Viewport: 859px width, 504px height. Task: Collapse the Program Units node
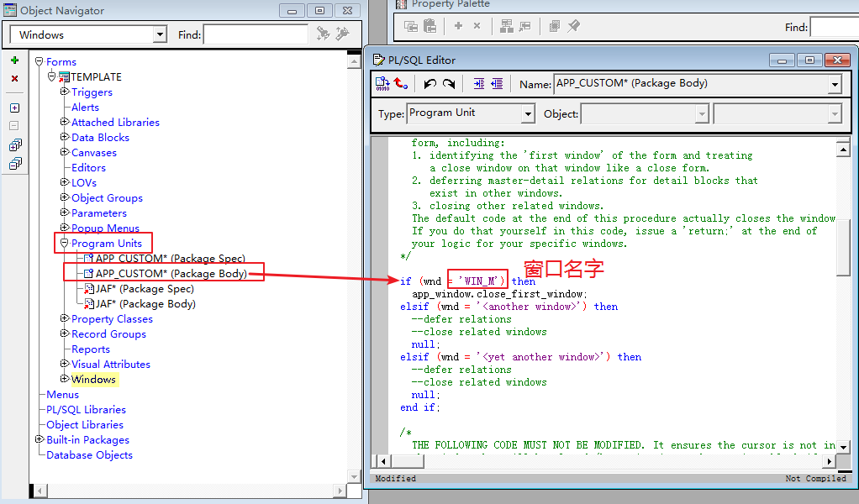(64, 243)
